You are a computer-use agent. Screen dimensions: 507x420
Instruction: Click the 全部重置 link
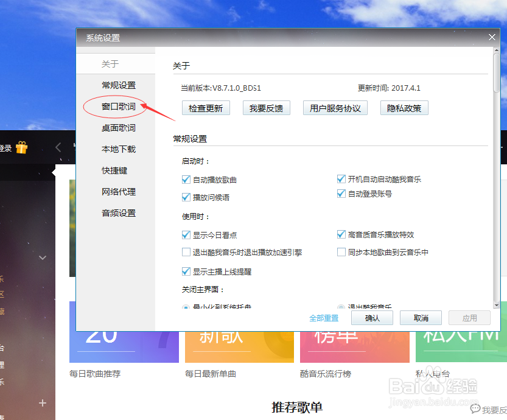[324, 318]
